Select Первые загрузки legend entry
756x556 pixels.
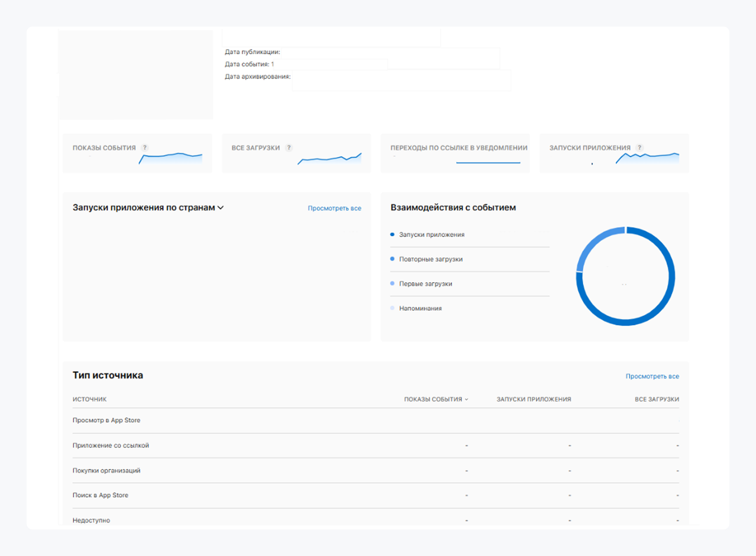(425, 284)
